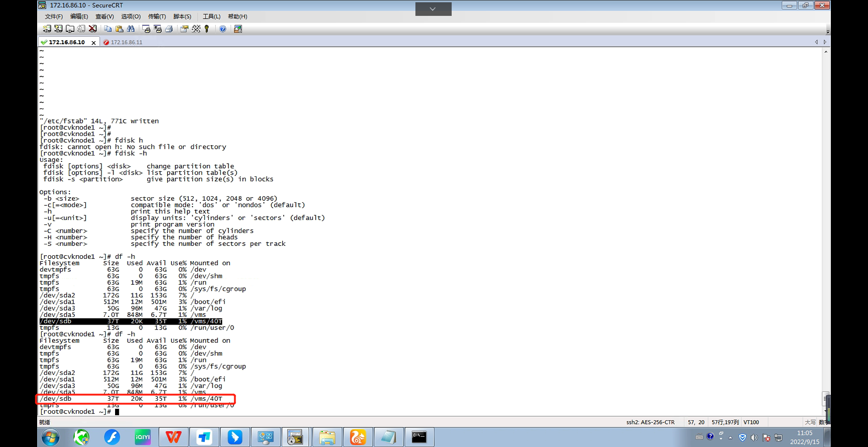This screenshot has width=868, height=447.
Task: Click the Copy toolbar icon
Action: (108, 29)
